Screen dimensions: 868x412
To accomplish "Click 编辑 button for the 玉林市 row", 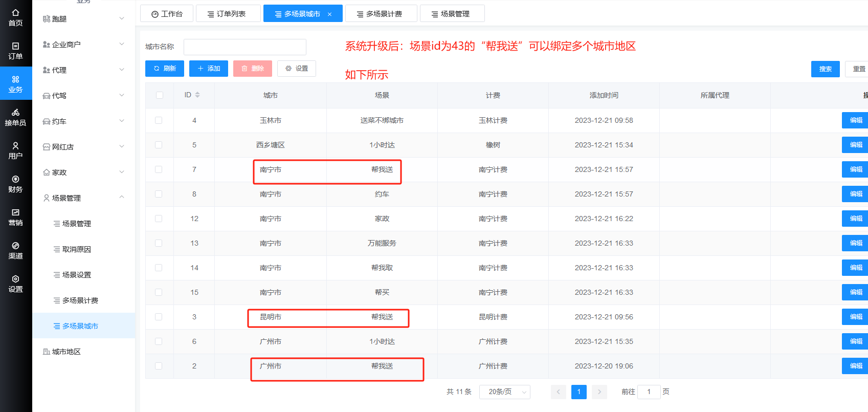I will tap(855, 120).
